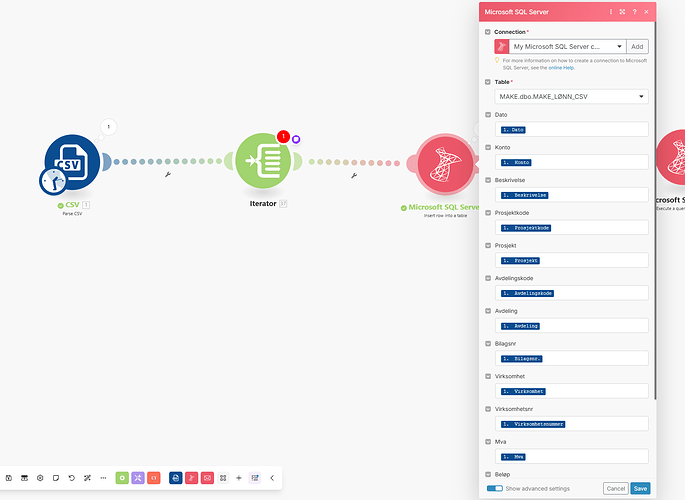The width and height of the screenshot is (685, 500).
Task: Open the online Help link
Action: (561, 68)
